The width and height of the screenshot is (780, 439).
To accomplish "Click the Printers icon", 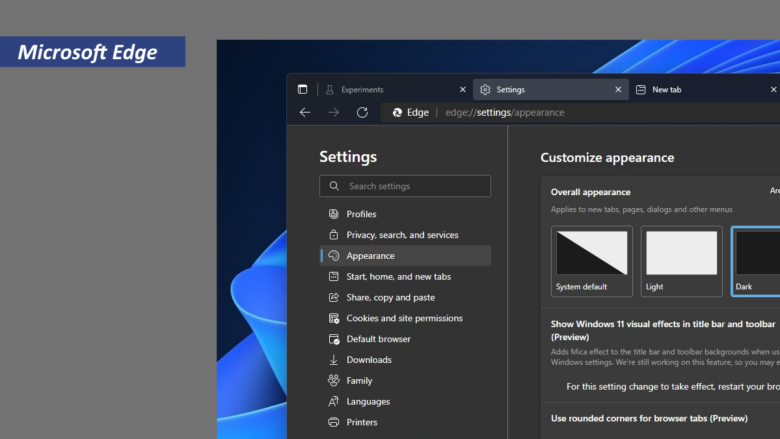I will pos(334,422).
